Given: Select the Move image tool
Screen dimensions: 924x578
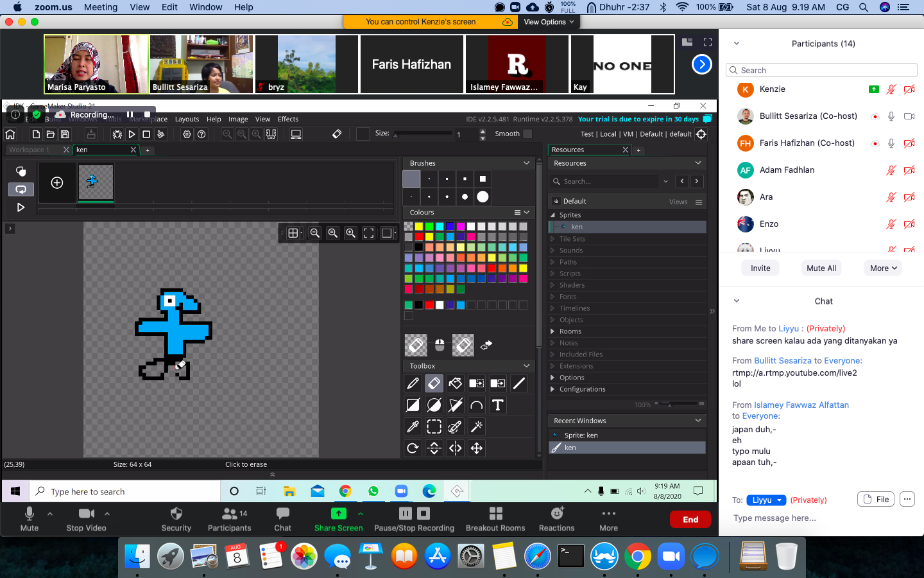Looking at the screenshot, I should click(x=476, y=448).
